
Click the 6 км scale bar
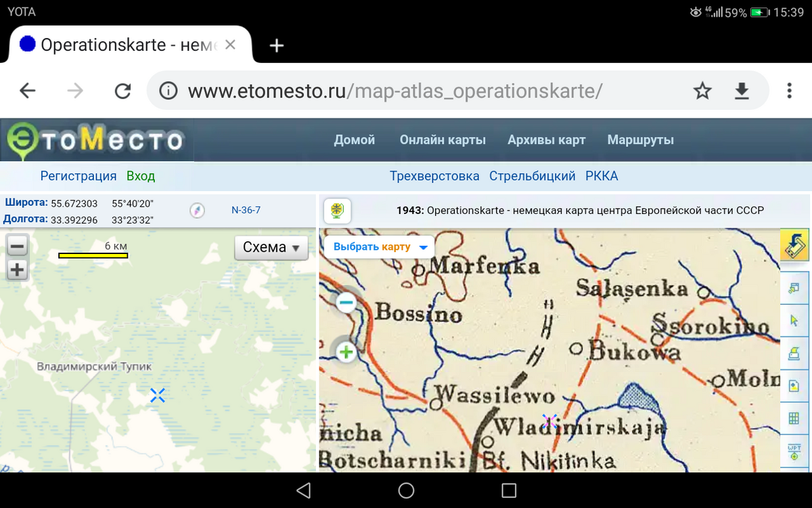93,255
